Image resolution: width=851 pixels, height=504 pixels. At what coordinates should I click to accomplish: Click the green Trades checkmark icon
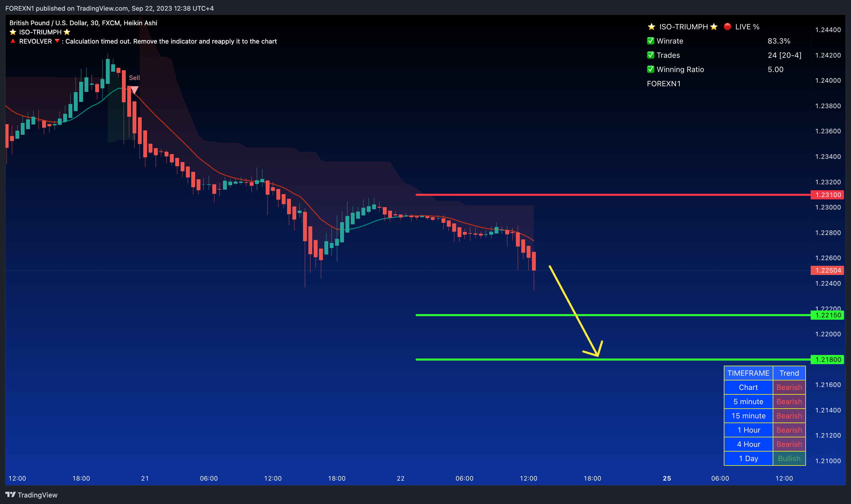pyautogui.click(x=651, y=55)
